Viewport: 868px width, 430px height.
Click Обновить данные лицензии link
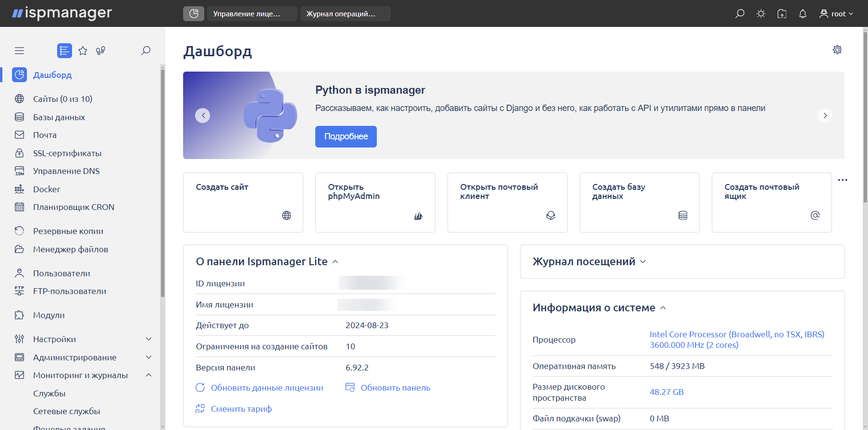tap(260, 388)
